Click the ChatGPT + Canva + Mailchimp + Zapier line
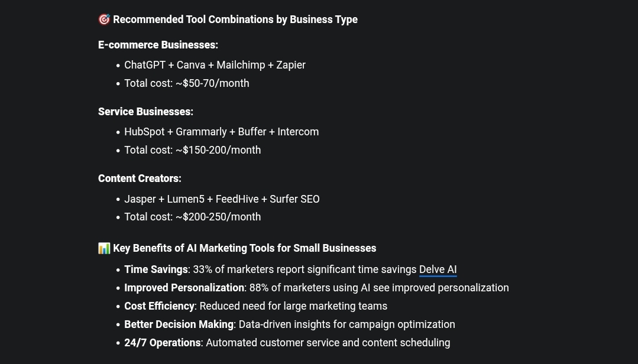 click(x=215, y=65)
